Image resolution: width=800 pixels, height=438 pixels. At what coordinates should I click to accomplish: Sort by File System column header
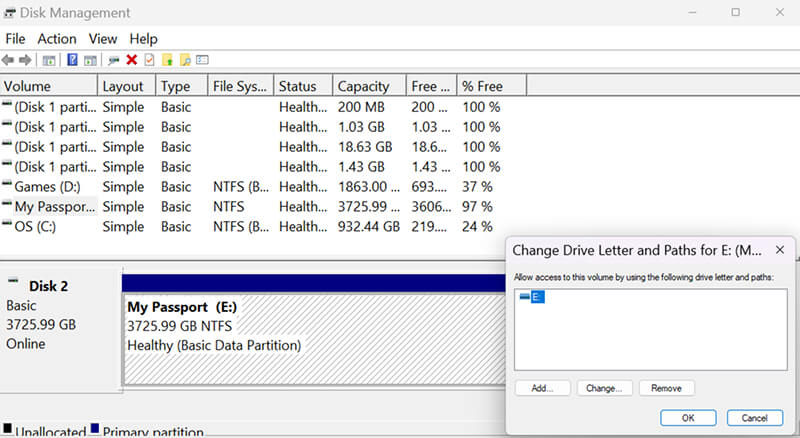(x=241, y=86)
